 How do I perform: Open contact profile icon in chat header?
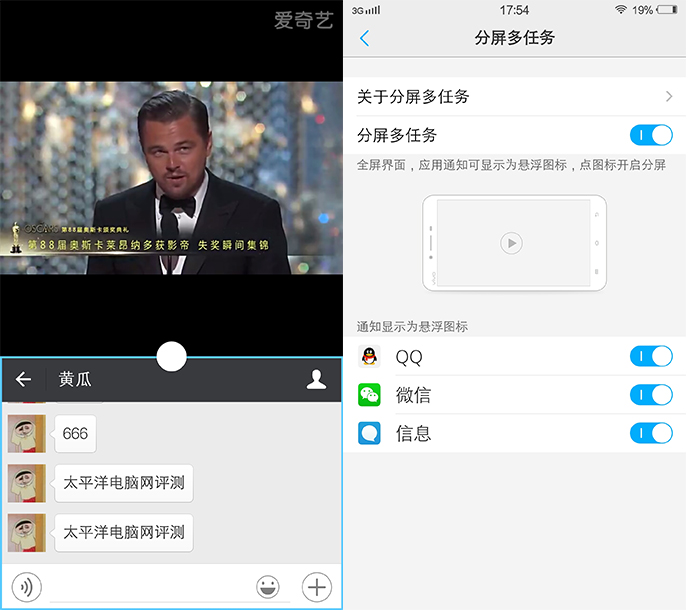click(316, 379)
